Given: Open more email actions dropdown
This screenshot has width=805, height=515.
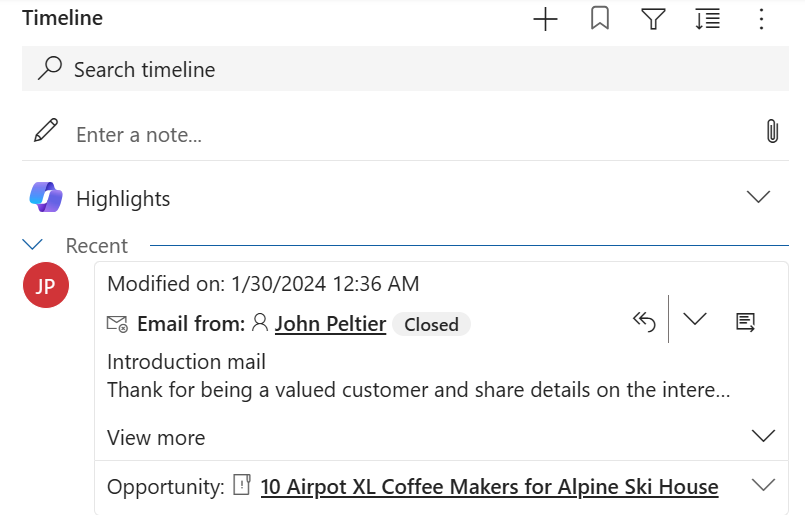Looking at the screenshot, I should click(694, 319).
